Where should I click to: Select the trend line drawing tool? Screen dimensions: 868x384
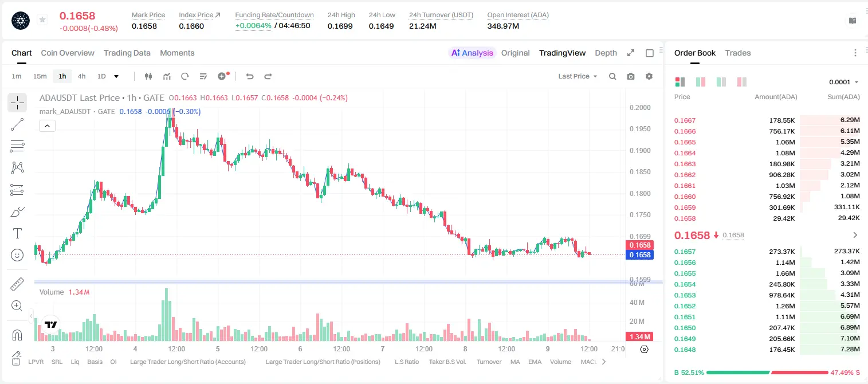17,124
